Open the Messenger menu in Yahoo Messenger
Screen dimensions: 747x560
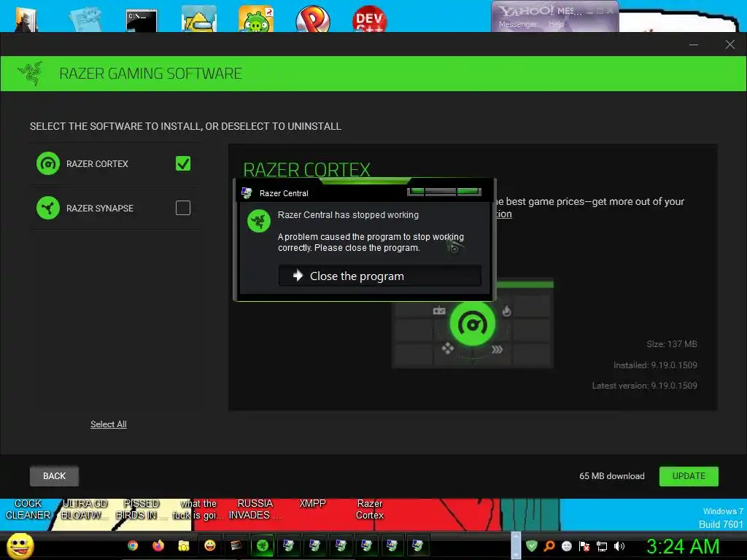517,24
